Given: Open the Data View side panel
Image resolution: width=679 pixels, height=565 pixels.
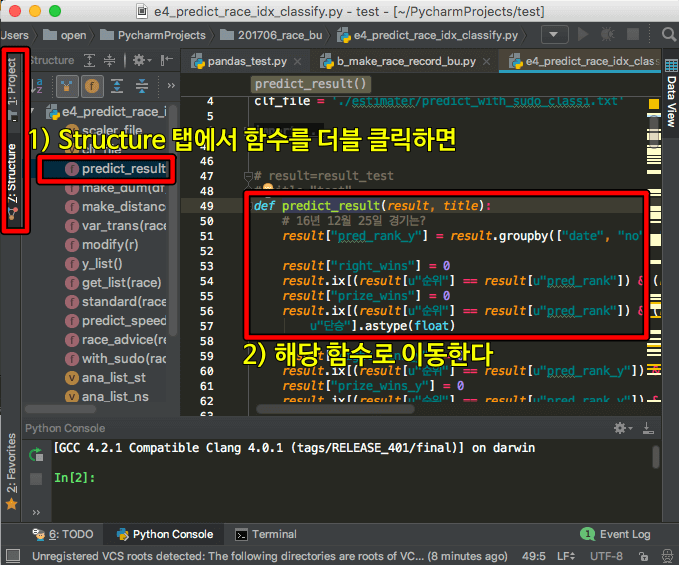Looking at the screenshot, I should (x=671, y=94).
